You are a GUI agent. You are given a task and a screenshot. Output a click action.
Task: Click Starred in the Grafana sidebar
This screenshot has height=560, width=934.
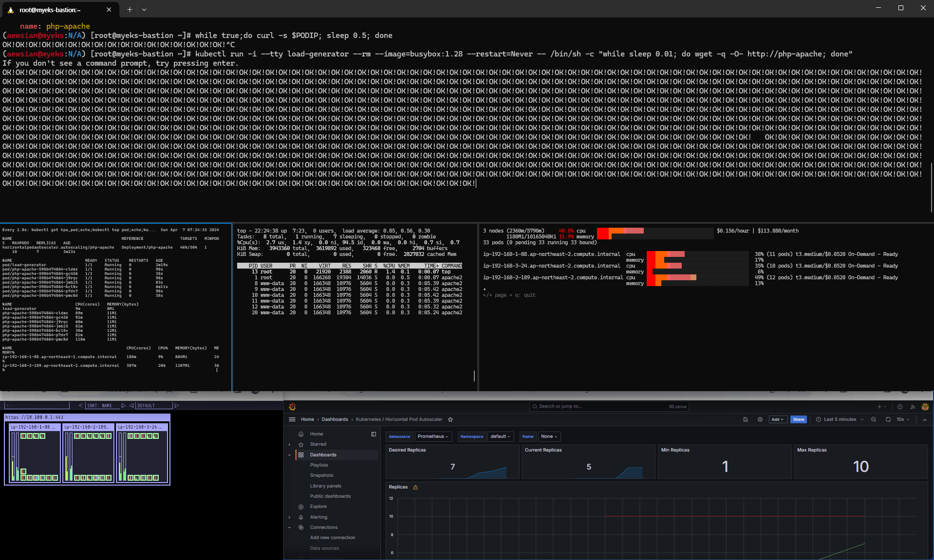pos(318,444)
